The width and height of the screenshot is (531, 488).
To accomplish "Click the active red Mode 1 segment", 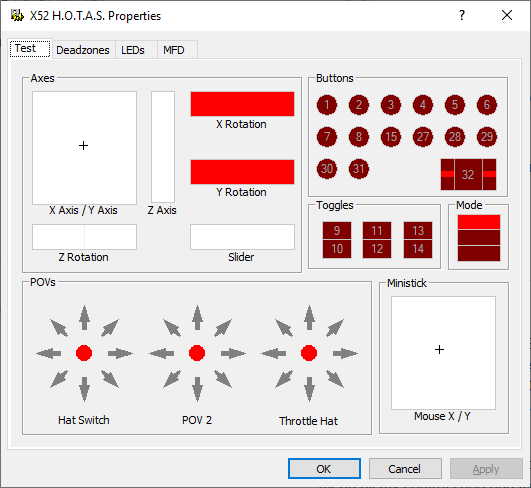I will 479,222.
